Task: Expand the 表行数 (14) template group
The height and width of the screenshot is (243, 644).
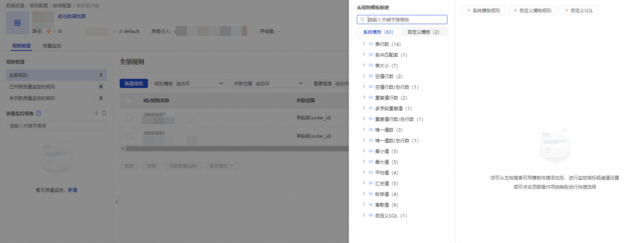Action: point(364,44)
